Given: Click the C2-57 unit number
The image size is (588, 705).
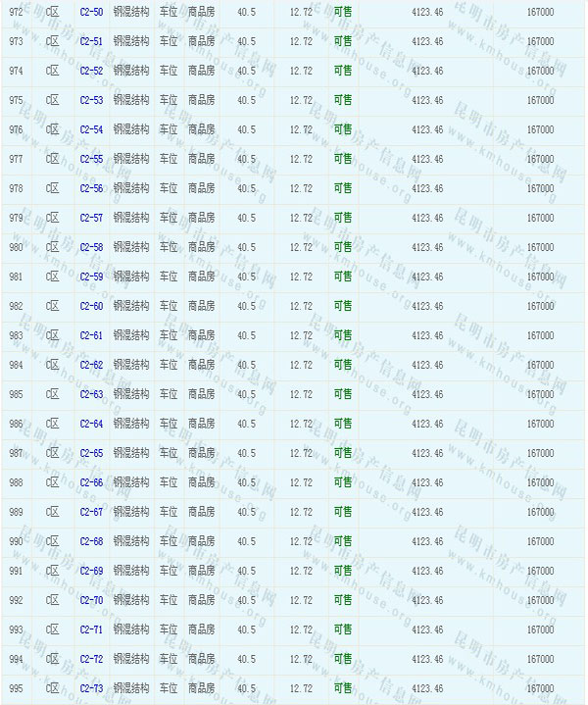Looking at the screenshot, I should click(91, 218).
